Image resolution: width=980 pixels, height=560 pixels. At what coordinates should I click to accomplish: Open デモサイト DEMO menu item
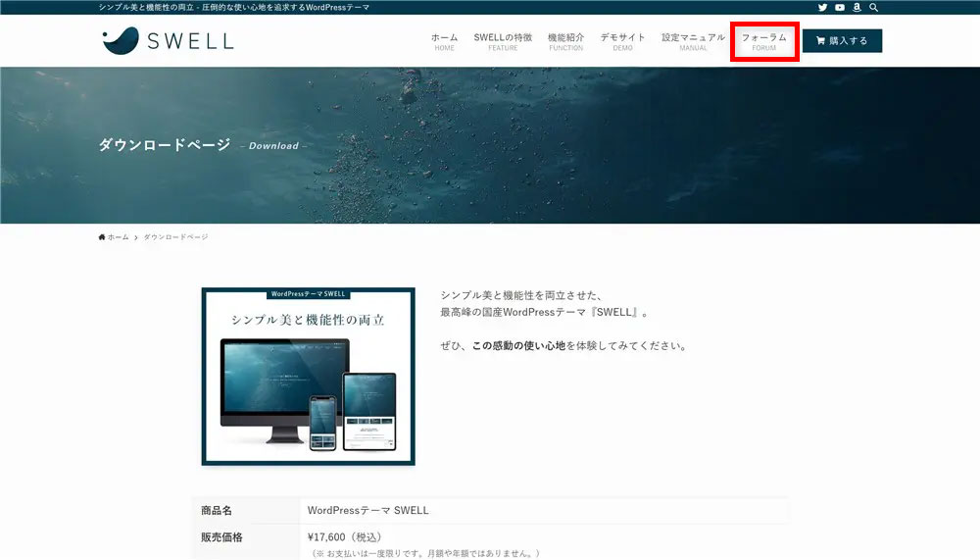coord(622,41)
